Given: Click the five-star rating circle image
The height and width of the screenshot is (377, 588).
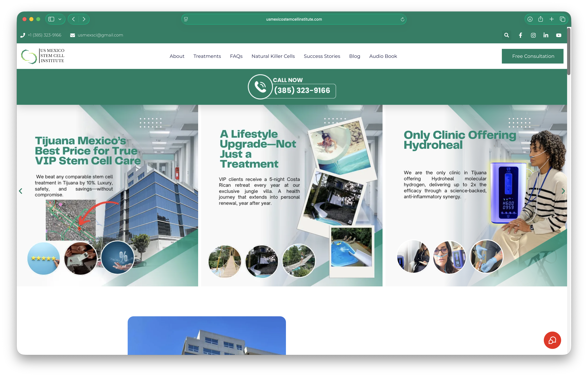Looking at the screenshot, I should tap(43, 258).
